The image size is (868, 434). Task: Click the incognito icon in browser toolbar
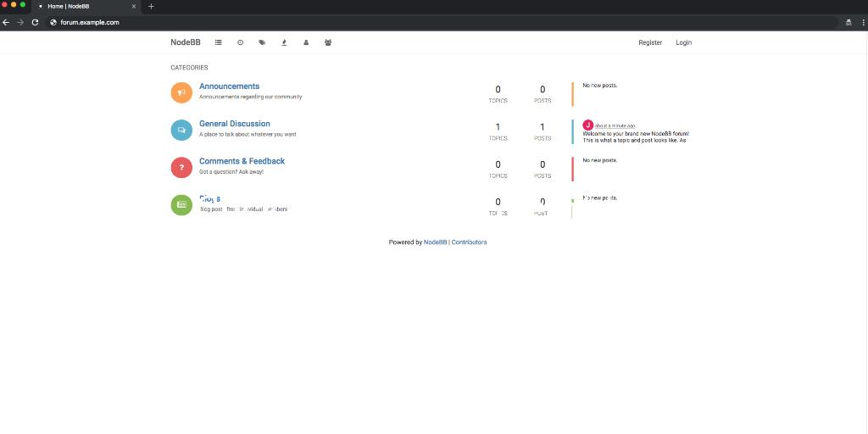point(848,22)
